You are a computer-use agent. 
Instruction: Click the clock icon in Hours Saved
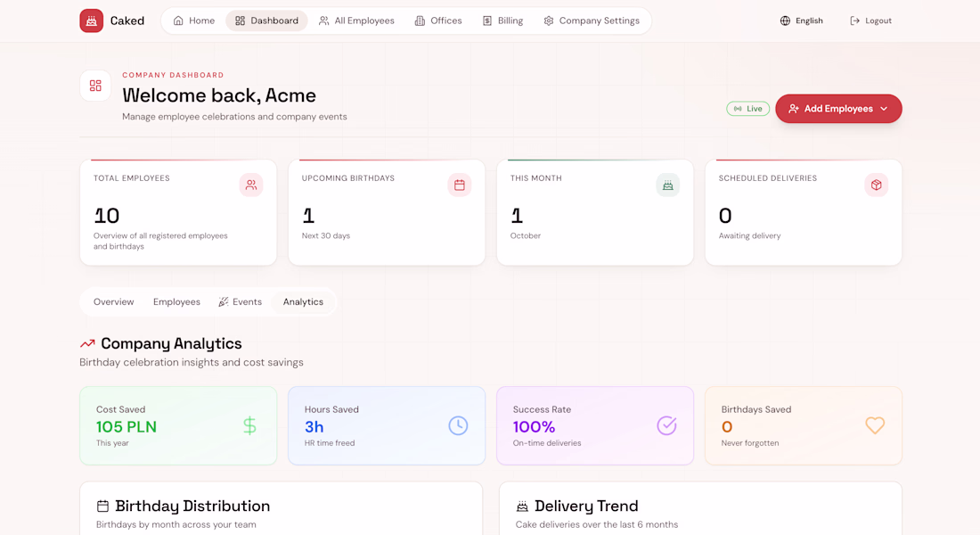(x=458, y=425)
